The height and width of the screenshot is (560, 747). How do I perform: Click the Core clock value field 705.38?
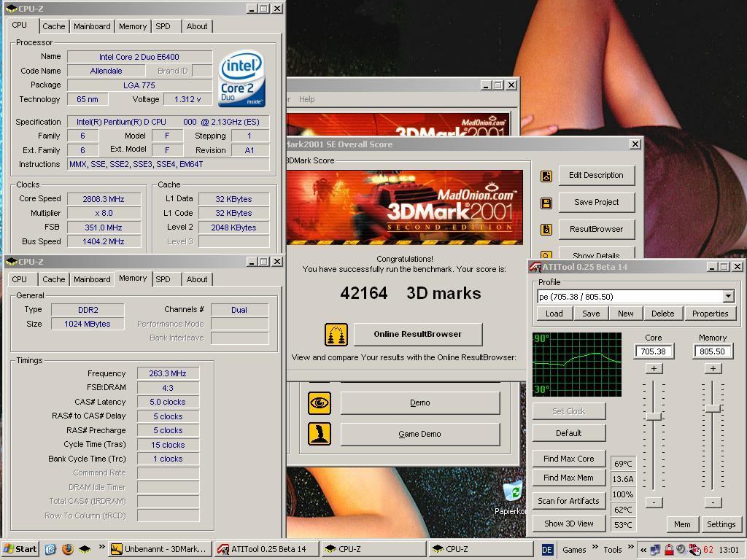point(654,351)
